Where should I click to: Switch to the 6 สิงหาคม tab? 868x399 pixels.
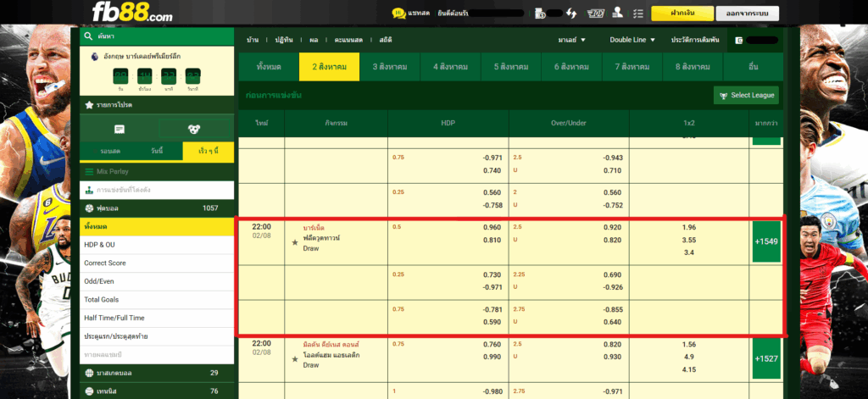click(x=571, y=67)
